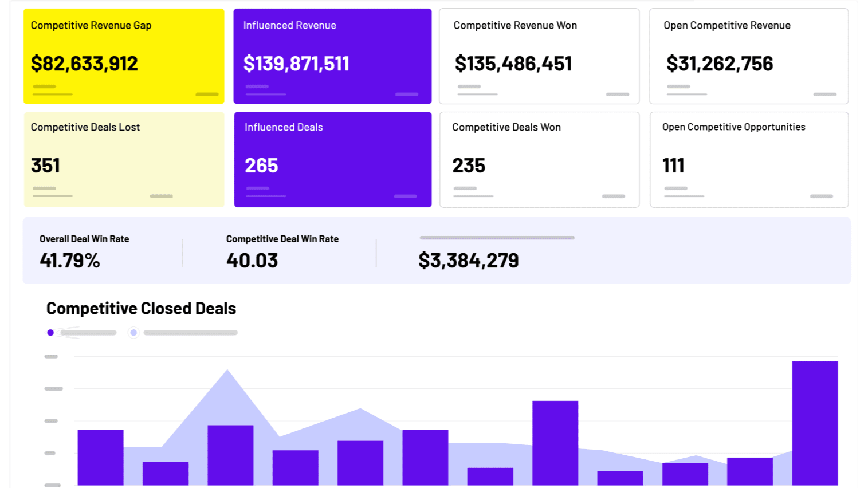The height and width of the screenshot is (488, 868).
Task: Click the tallest dark purple chart bar
Action: pos(815,423)
